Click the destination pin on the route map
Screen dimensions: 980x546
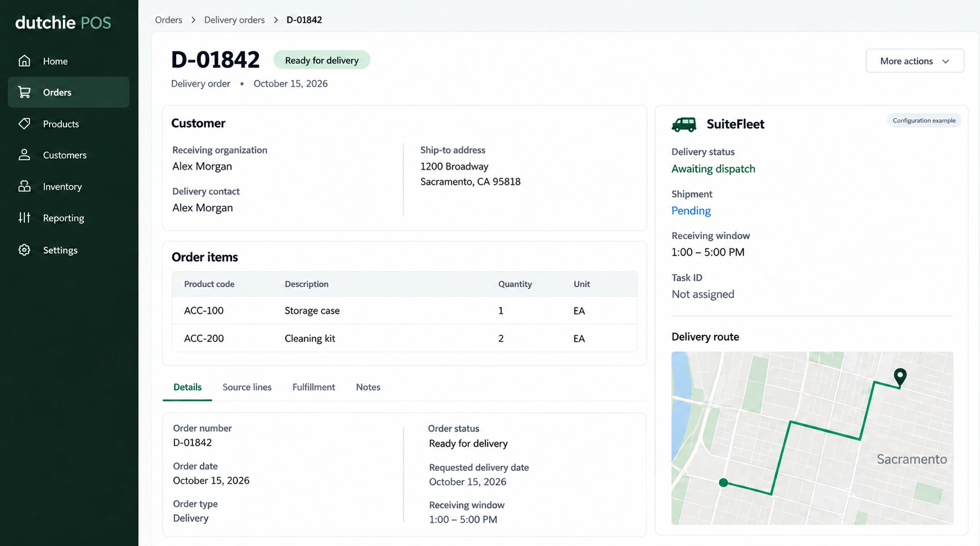coord(900,377)
